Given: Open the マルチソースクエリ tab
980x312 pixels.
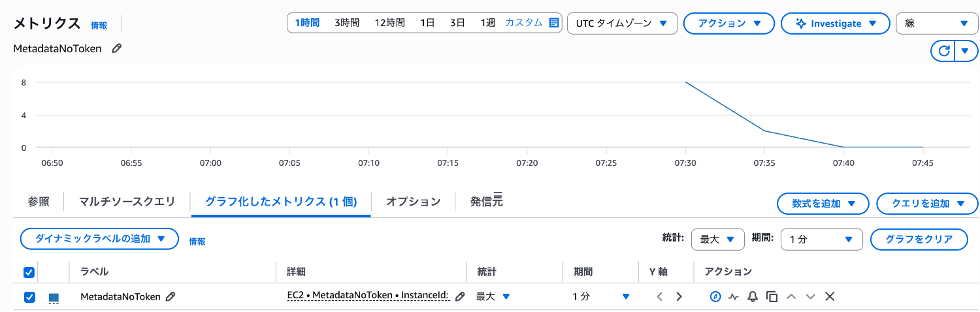Looking at the screenshot, I should tap(127, 202).
